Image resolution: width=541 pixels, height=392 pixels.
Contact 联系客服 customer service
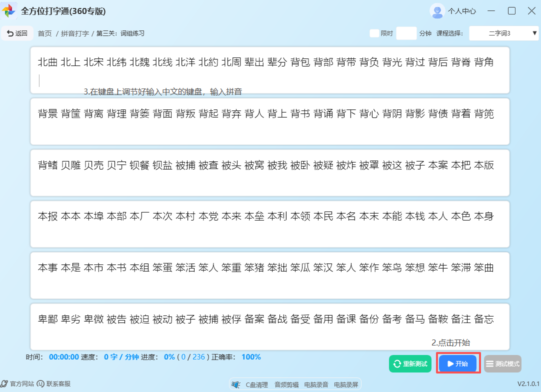point(54,384)
